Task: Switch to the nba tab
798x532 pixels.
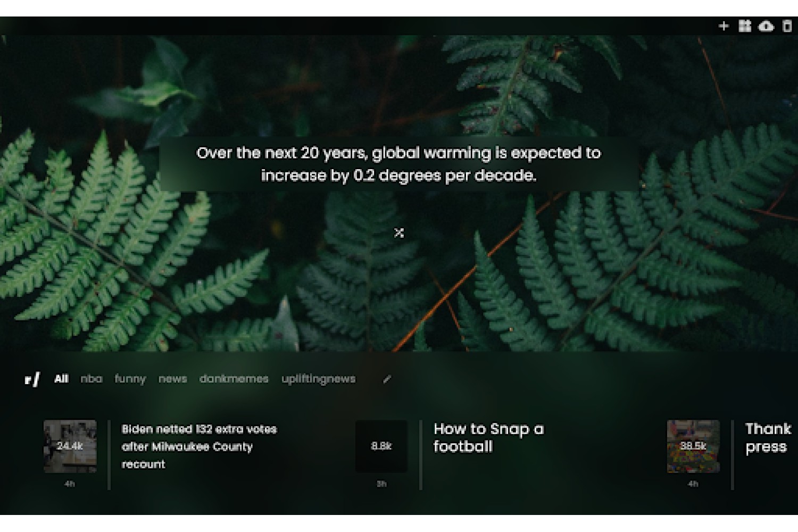Action: pos(92,379)
